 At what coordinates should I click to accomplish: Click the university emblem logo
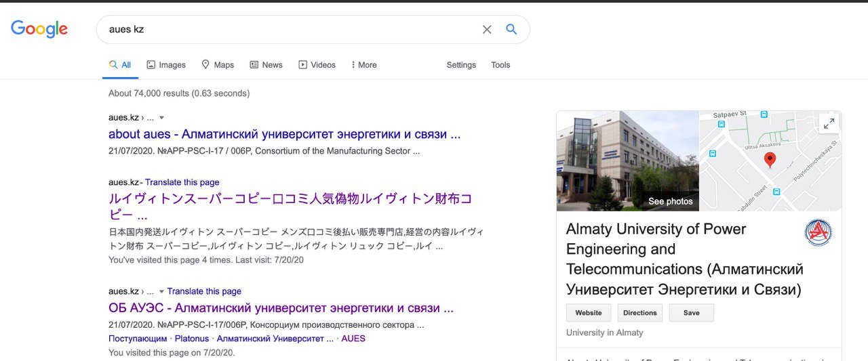pyautogui.click(x=818, y=232)
